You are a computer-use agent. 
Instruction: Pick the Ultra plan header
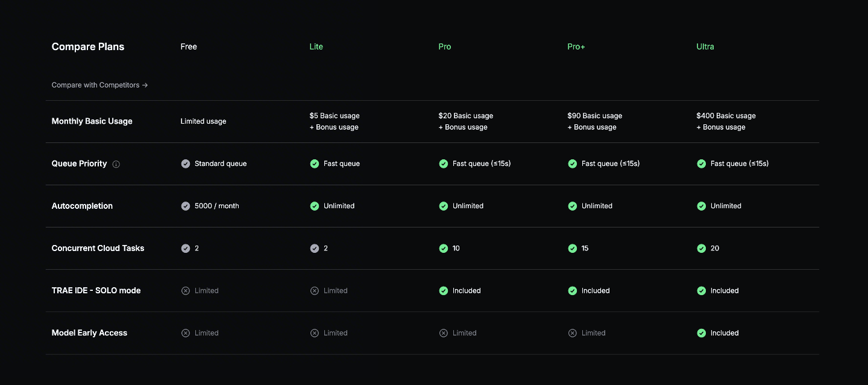(705, 46)
